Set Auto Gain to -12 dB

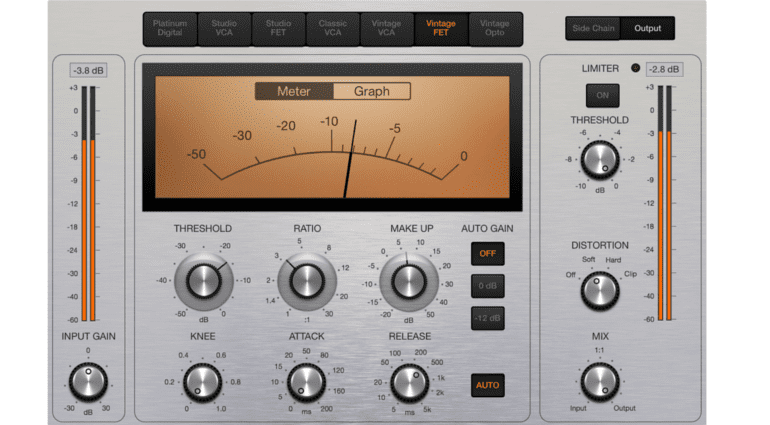pos(487,318)
